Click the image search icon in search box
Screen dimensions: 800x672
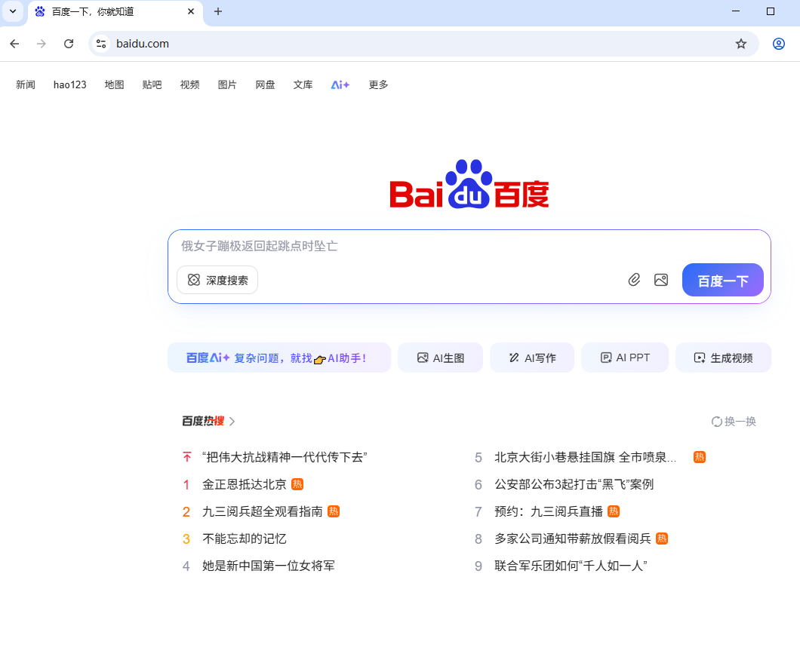point(661,279)
